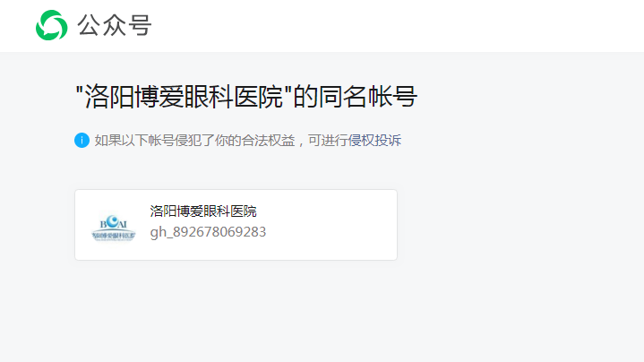The image size is (644, 362).
Task: Click the notice text 如果以下帐号侵犯了你的合法权益
Action: pos(194,140)
